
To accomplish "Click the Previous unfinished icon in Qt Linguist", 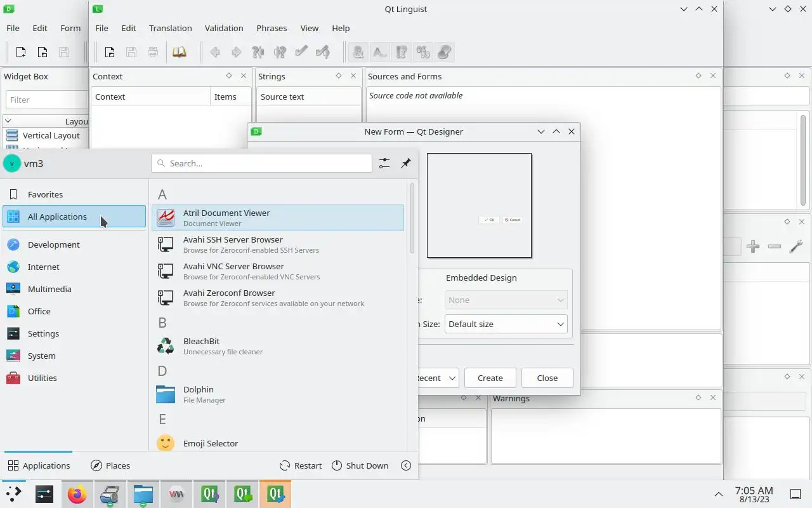I will pyautogui.click(x=258, y=52).
